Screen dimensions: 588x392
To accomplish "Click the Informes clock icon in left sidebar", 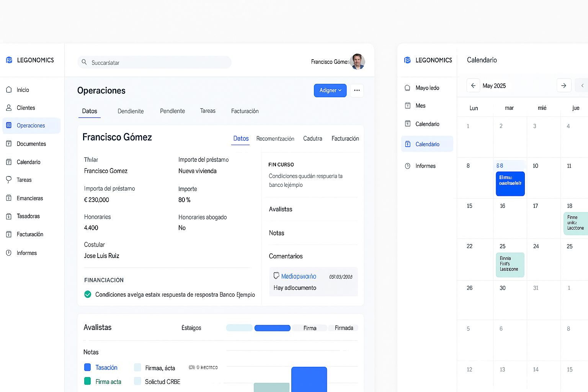I will coord(9,253).
